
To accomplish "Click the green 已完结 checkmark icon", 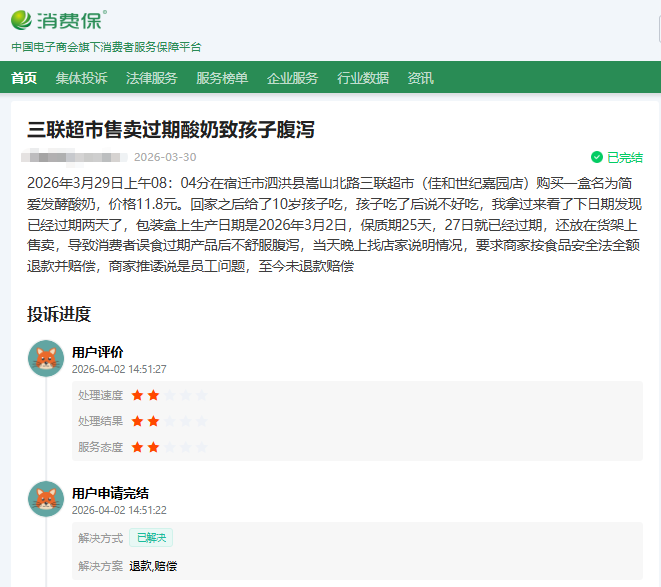I will pos(597,157).
